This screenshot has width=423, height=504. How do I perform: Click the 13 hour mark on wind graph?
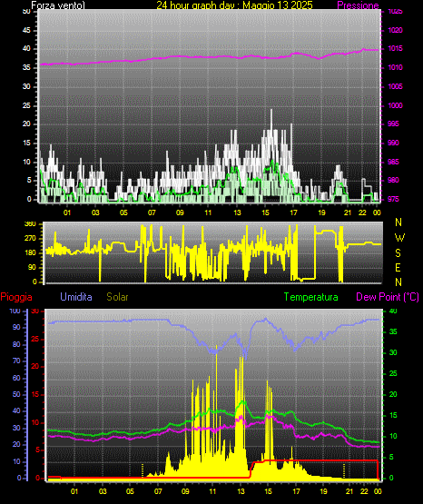click(237, 212)
